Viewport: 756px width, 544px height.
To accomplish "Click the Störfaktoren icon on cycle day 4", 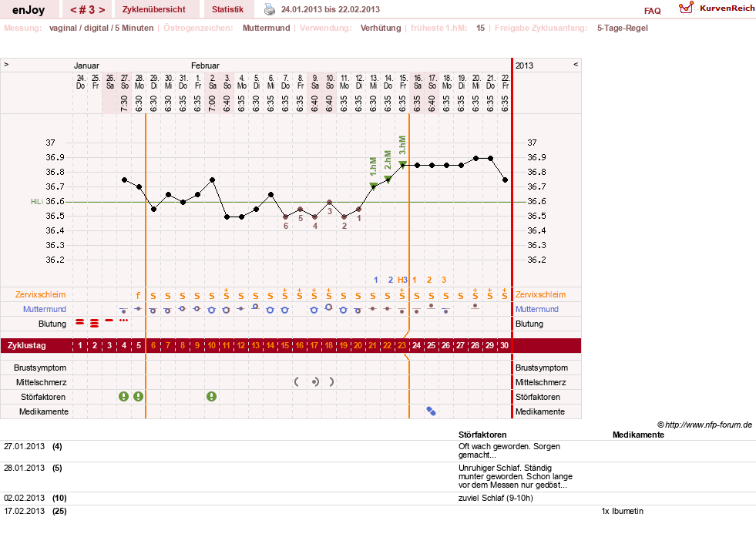I will tap(124, 396).
